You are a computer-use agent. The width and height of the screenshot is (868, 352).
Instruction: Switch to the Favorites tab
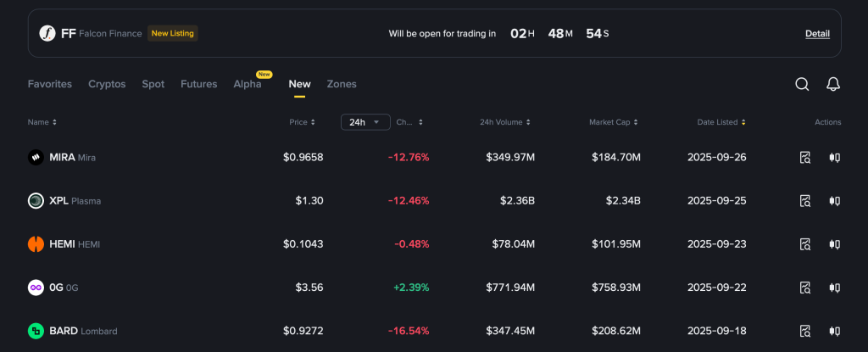pyautogui.click(x=50, y=84)
